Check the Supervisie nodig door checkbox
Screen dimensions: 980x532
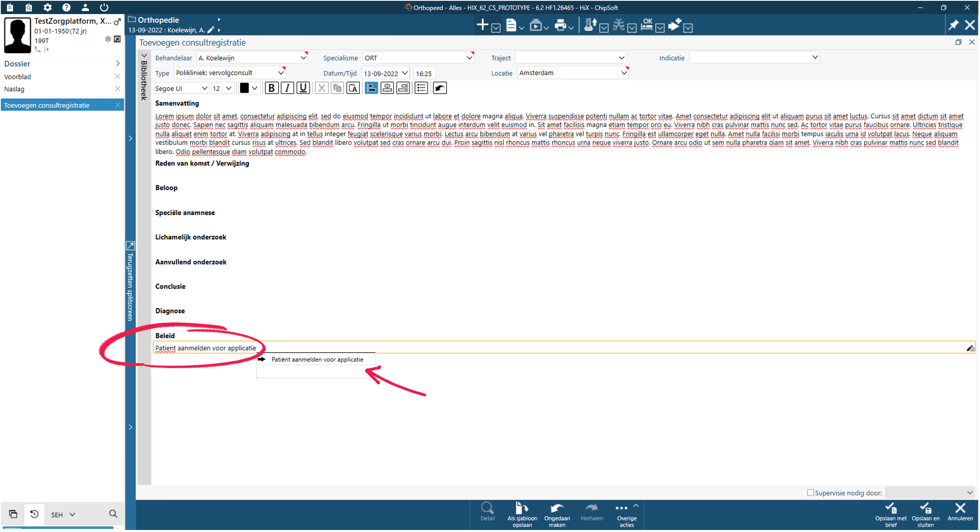(811, 492)
